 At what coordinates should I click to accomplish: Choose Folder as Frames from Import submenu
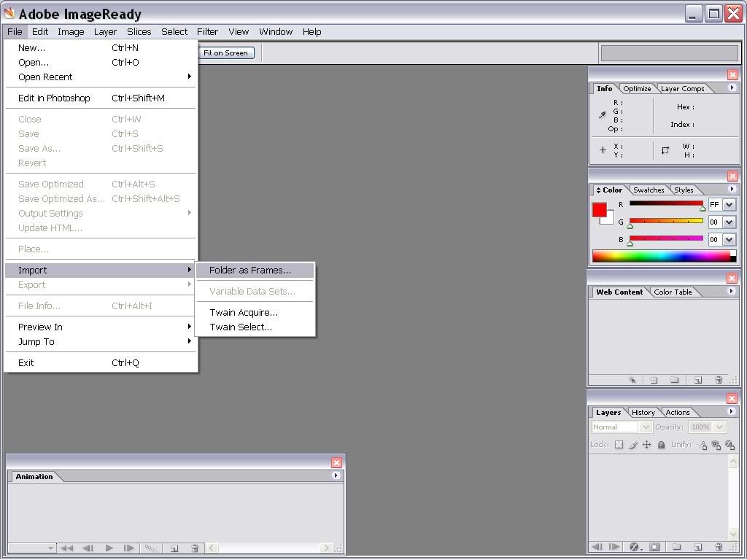pos(249,271)
